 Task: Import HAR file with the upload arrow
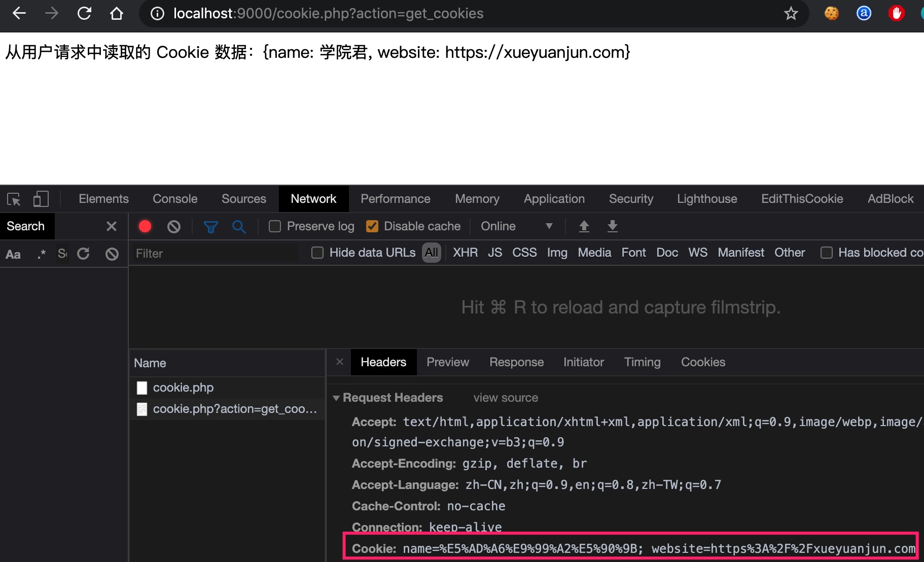(584, 226)
